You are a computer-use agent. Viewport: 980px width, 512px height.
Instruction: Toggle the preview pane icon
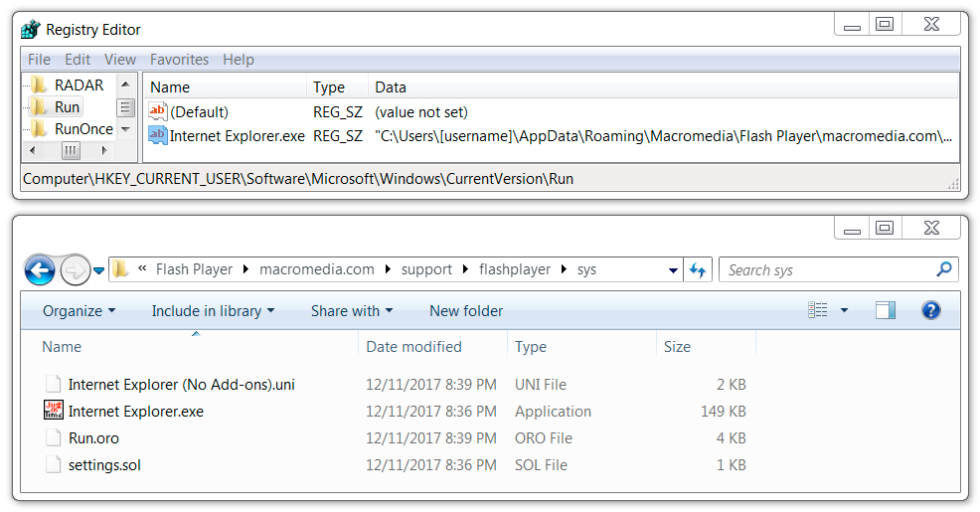pyautogui.click(x=885, y=310)
